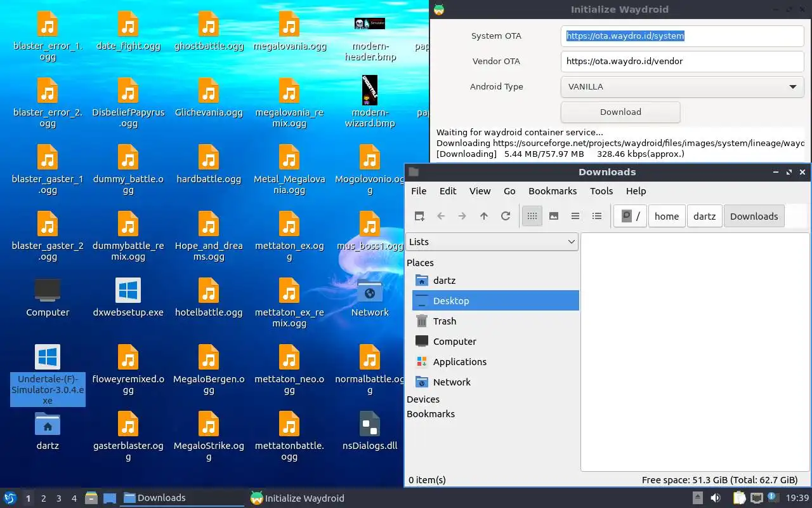This screenshot has width=812, height=508.
Task: Open Network in Places sidebar
Action: [x=495, y=382]
